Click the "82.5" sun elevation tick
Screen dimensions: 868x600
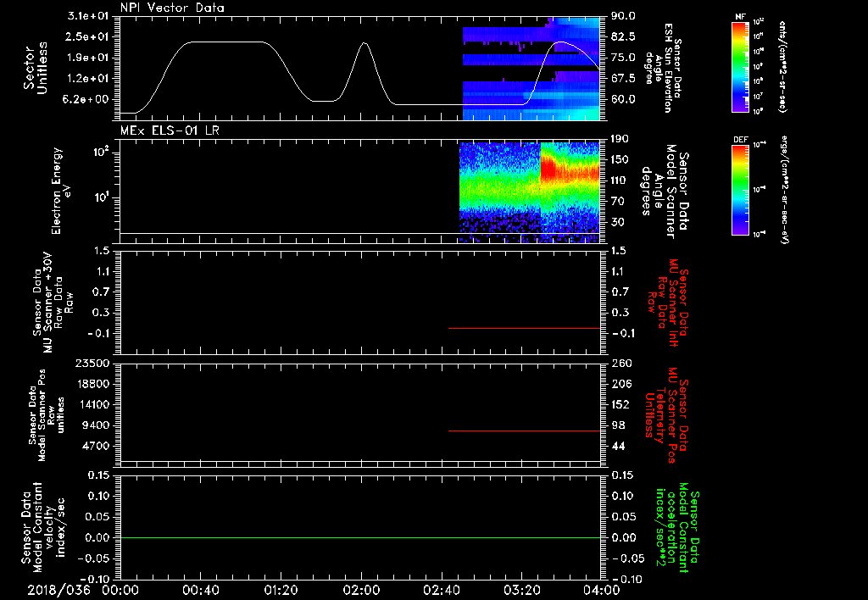pos(623,36)
